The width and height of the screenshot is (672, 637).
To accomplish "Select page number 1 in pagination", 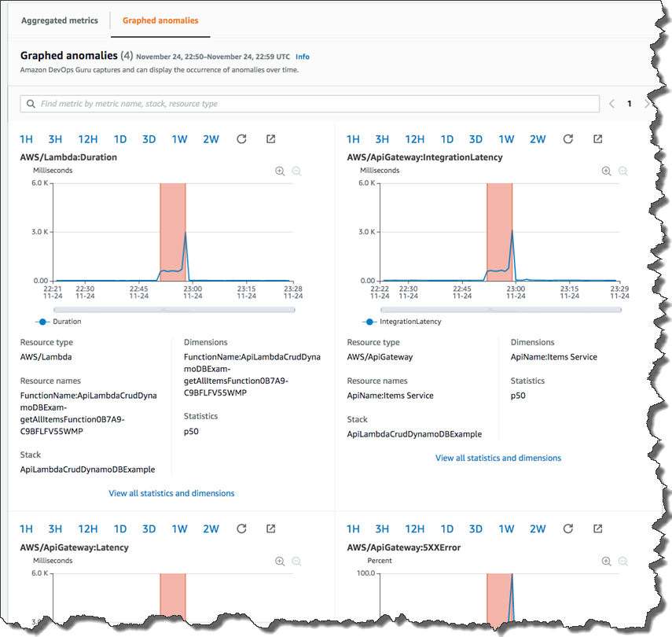I will (x=629, y=104).
